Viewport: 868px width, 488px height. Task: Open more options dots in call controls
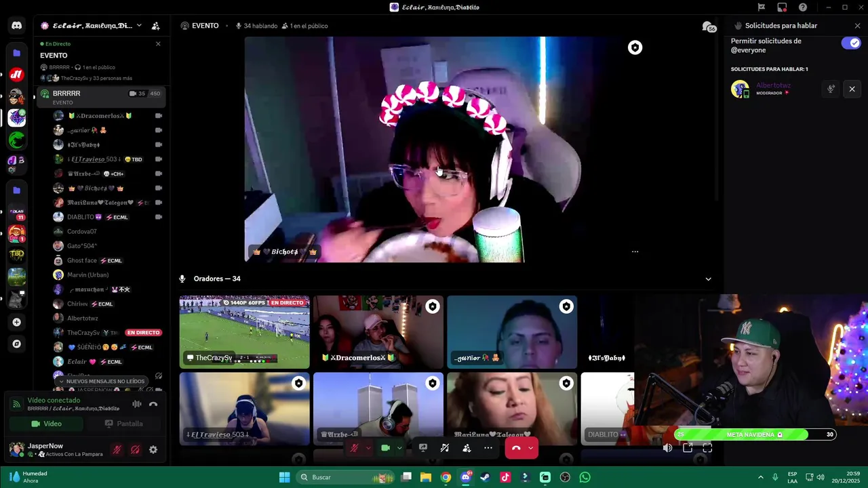click(488, 448)
